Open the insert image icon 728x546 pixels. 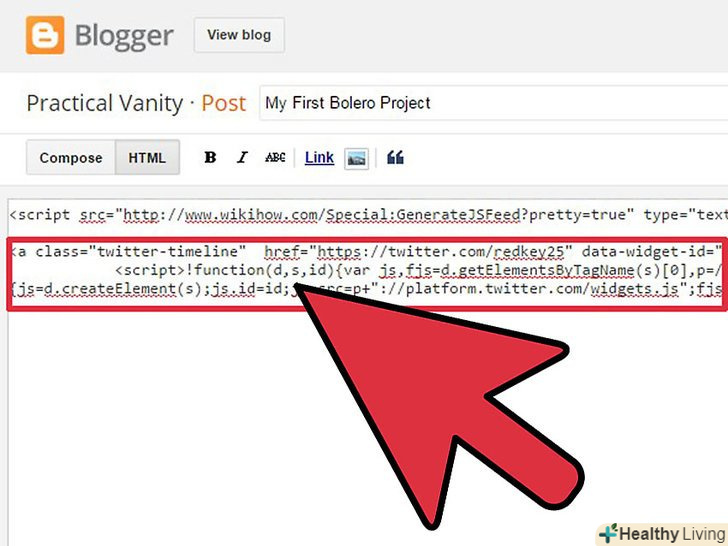[357, 159]
